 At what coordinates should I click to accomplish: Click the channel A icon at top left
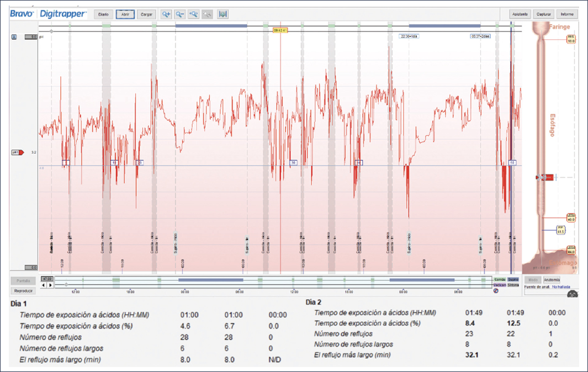(x=14, y=36)
